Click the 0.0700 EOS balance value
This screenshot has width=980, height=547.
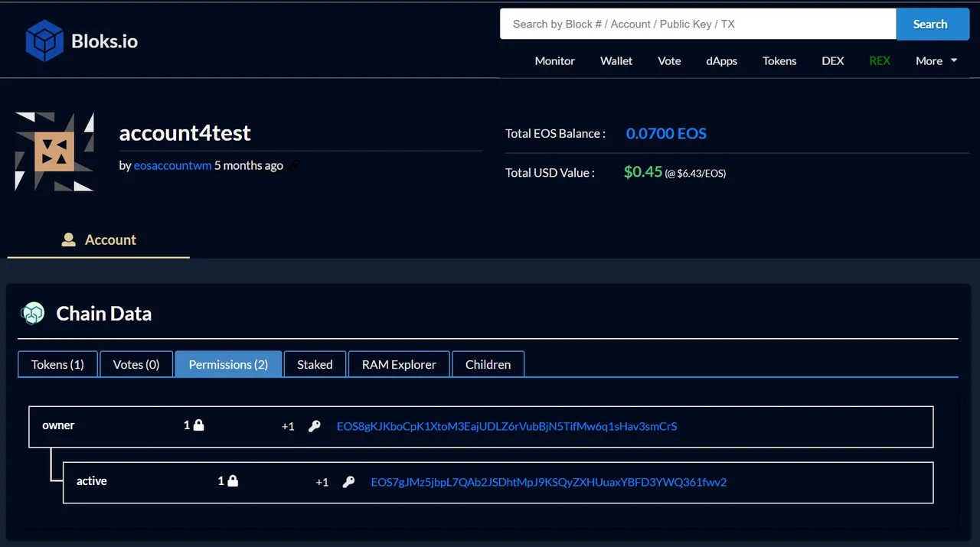coord(666,133)
